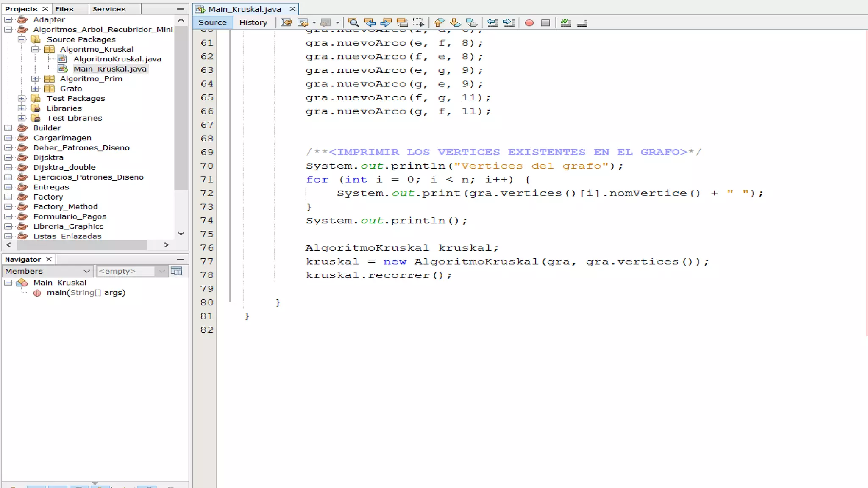Screen dimensions: 868x488
Task: Jump to Next Bookmark icon
Action: click(455, 23)
